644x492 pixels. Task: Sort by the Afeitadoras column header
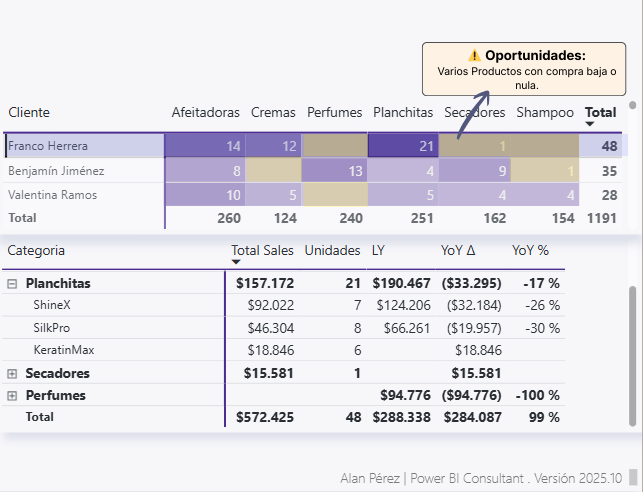(x=205, y=113)
